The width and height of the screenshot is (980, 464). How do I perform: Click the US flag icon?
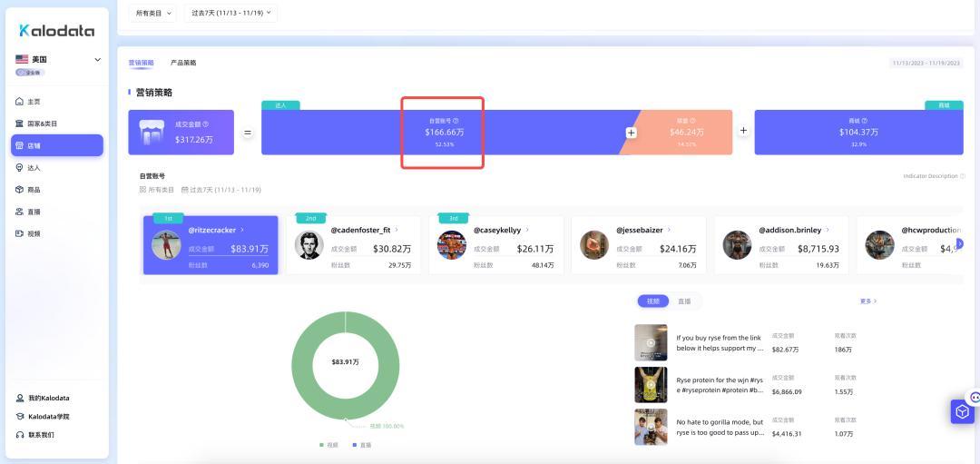click(x=22, y=59)
